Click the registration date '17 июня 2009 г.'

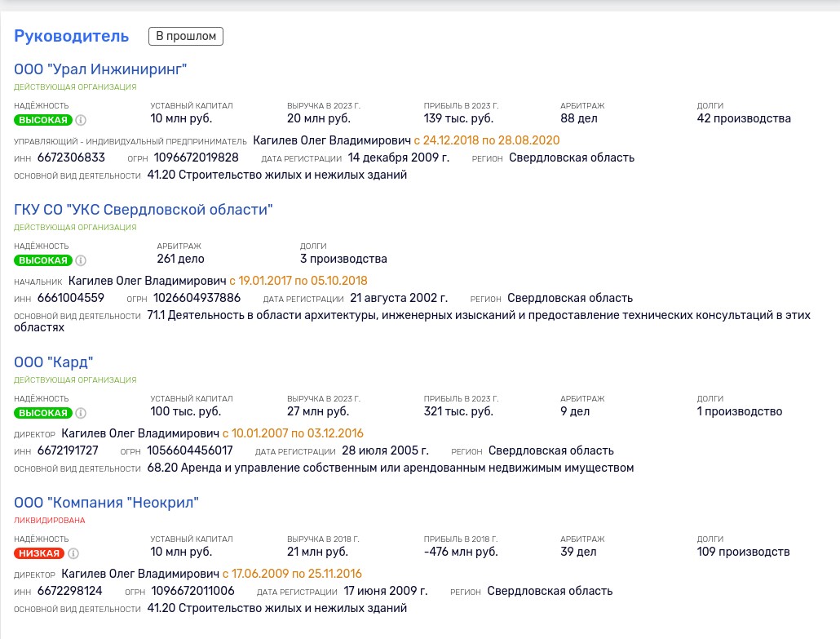[386, 592]
